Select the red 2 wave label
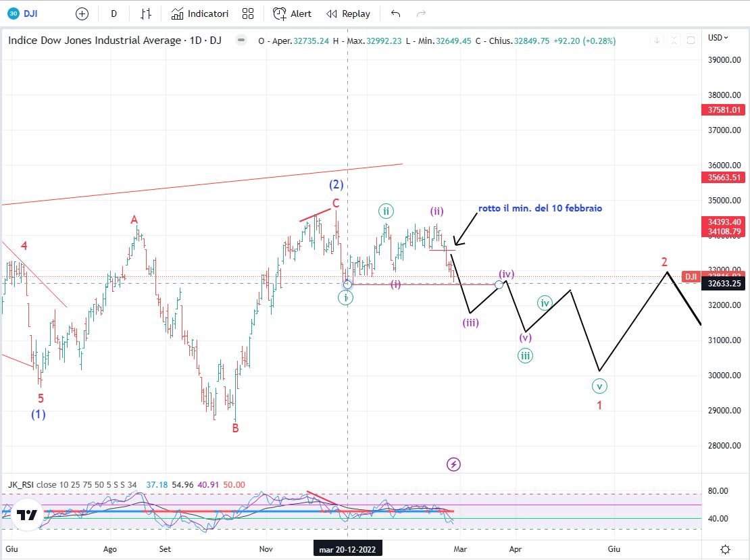The image size is (750, 560). click(664, 261)
